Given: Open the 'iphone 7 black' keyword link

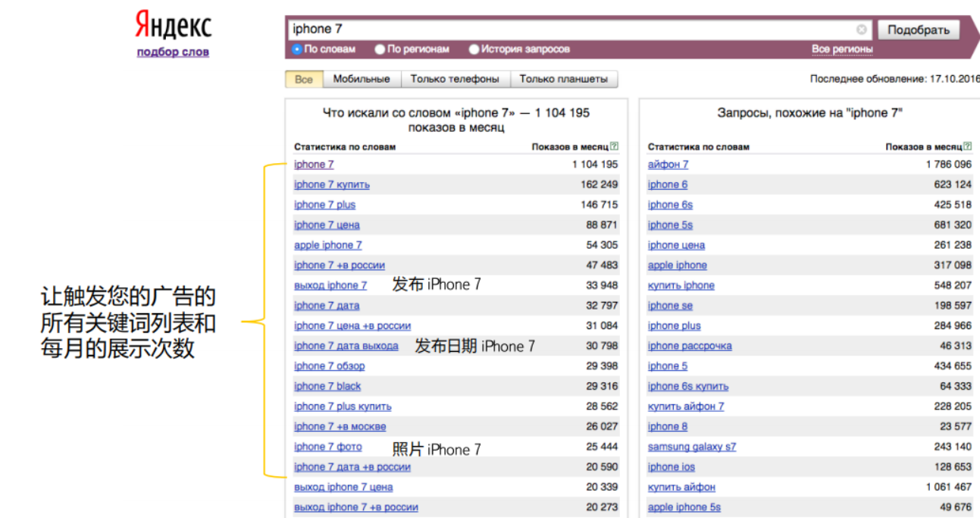Looking at the screenshot, I should (x=327, y=386).
